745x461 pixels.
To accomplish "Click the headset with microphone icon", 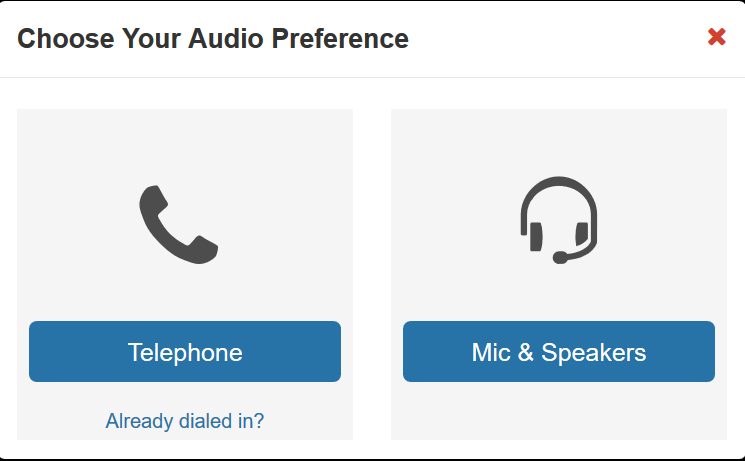I will point(559,220).
